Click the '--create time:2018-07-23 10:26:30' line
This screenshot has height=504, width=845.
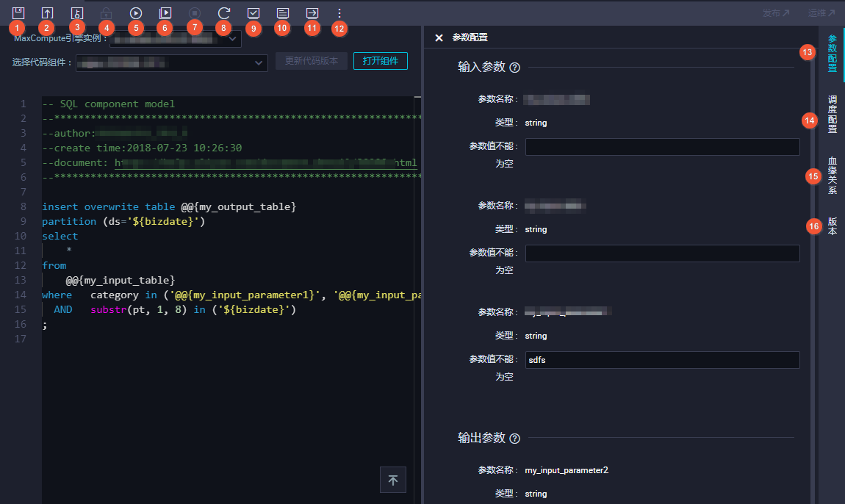142,148
